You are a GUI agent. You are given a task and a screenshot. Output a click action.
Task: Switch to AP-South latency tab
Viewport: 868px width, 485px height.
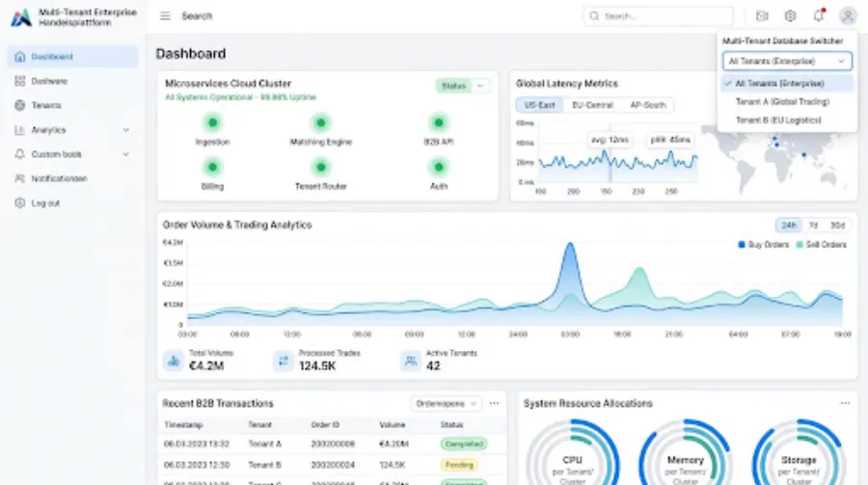648,105
